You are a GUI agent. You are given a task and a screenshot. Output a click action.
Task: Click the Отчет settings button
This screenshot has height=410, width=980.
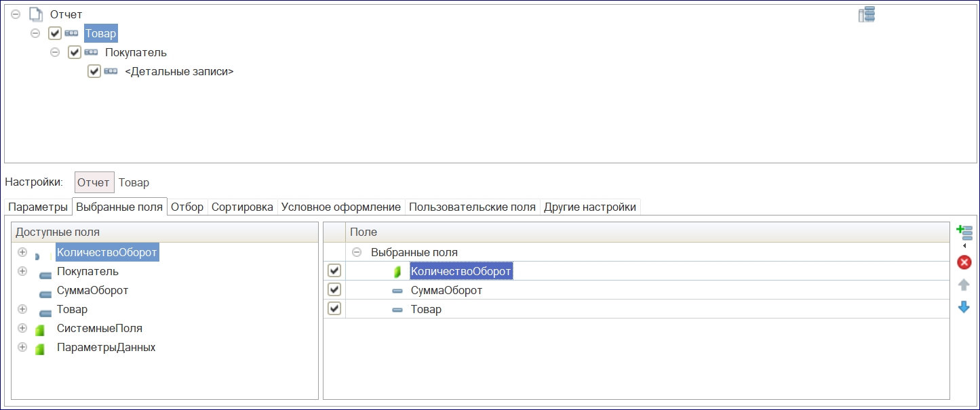click(x=94, y=182)
